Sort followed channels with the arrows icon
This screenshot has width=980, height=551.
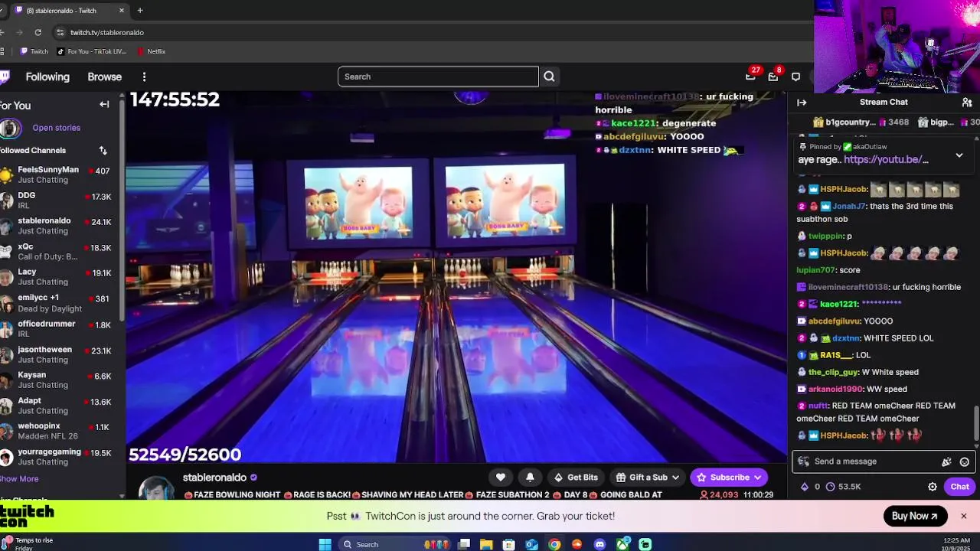(x=103, y=151)
